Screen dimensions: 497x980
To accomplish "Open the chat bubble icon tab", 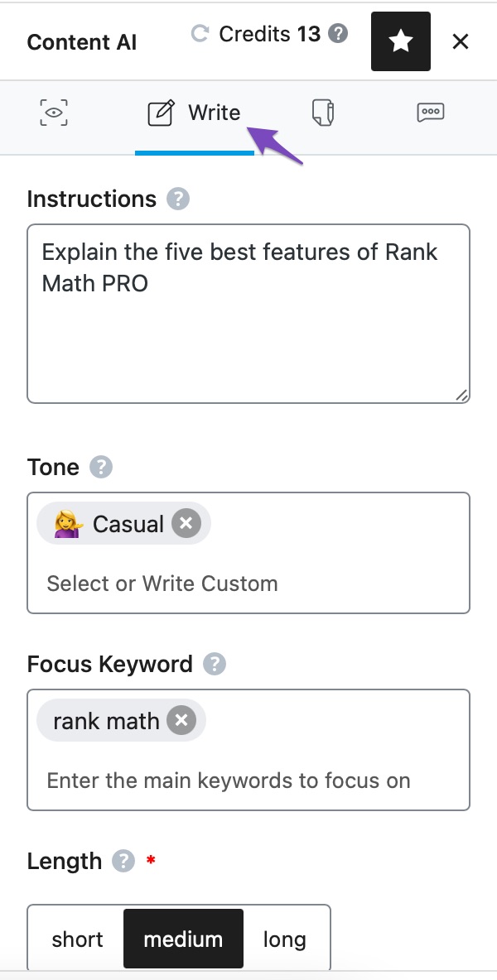I will click(x=430, y=112).
